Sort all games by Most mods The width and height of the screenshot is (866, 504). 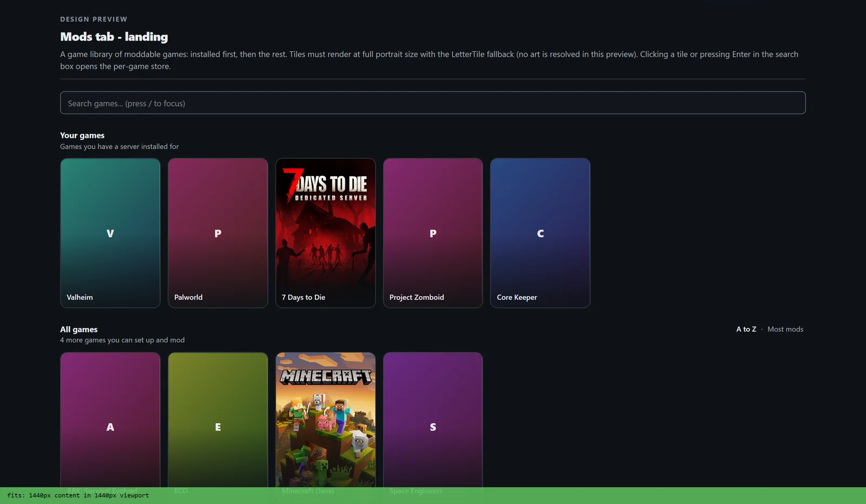coord(785,329)
